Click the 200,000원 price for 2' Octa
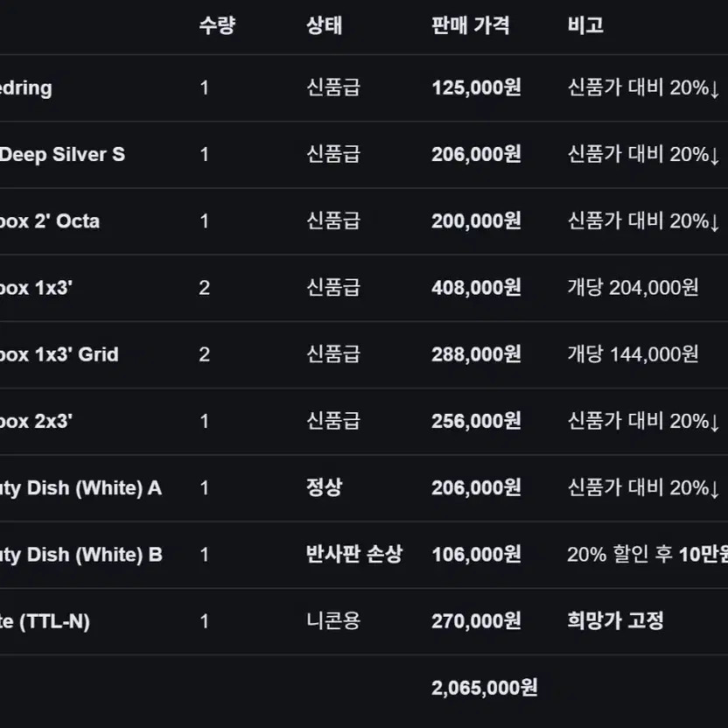Image resolution: width=728 pixels, height=728 pixels. click(x=476, y=221)
